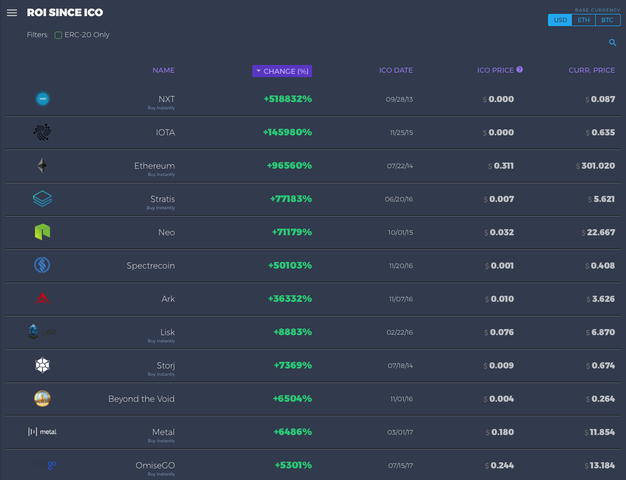Click the 03/01/17 ICO date
The height and width of the screenshot is (480, 626).
tap(400, 432)
